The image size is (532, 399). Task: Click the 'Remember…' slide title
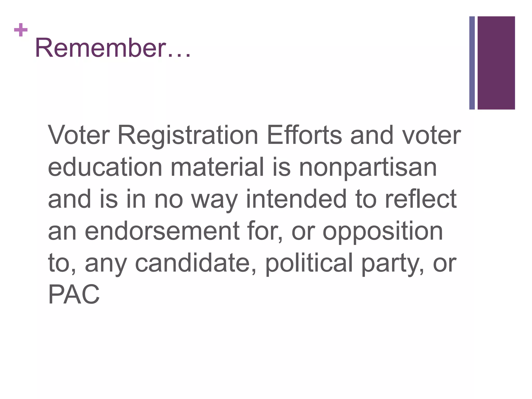(113, 48)
